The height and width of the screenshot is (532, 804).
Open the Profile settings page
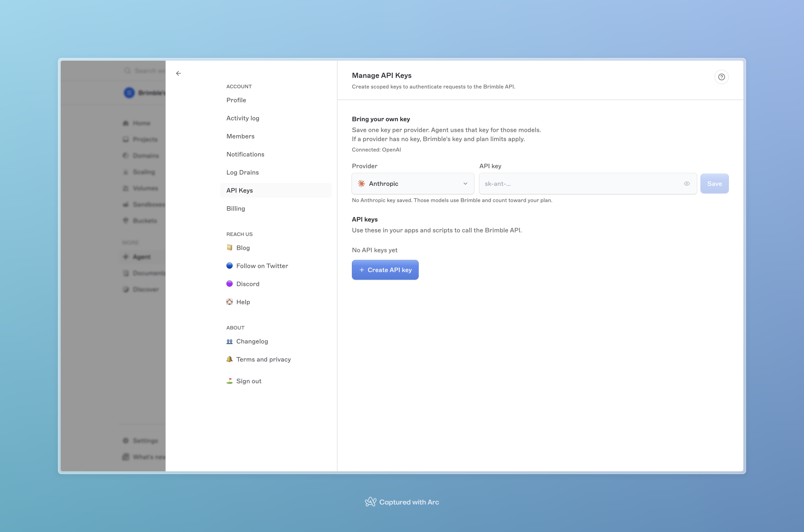click(276, 100)
